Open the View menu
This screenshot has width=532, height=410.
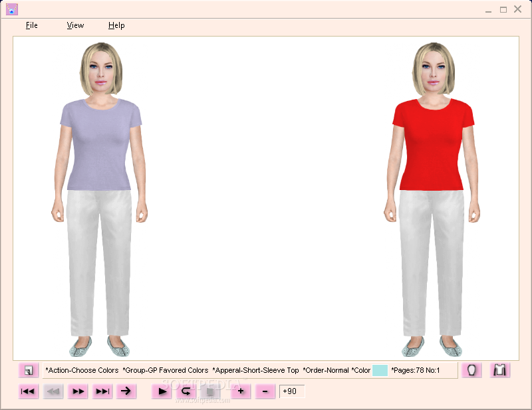coord(75,25)
